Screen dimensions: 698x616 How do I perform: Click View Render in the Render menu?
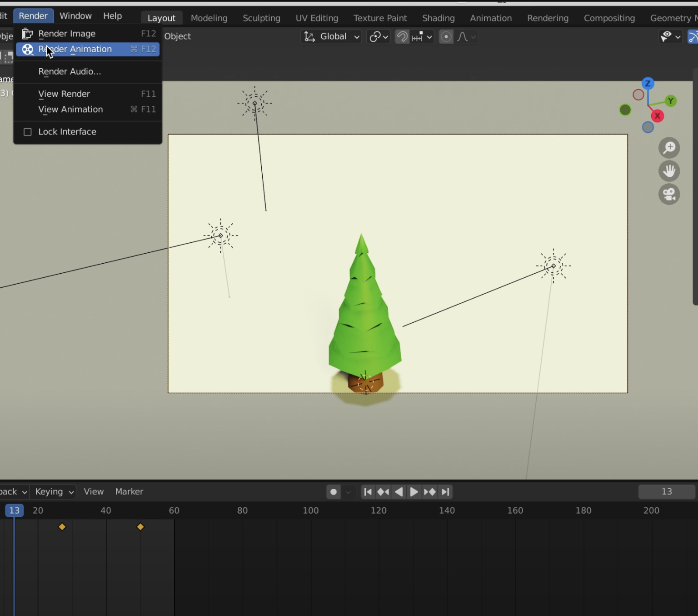64,94
